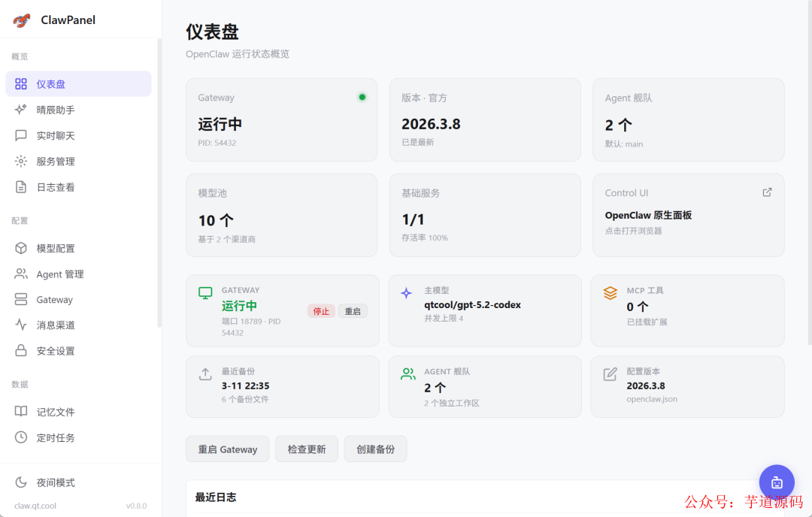Click the 模型池 10 个 card
The height and width of the screenshot is (517, 812).
click(x=281, y=215)
